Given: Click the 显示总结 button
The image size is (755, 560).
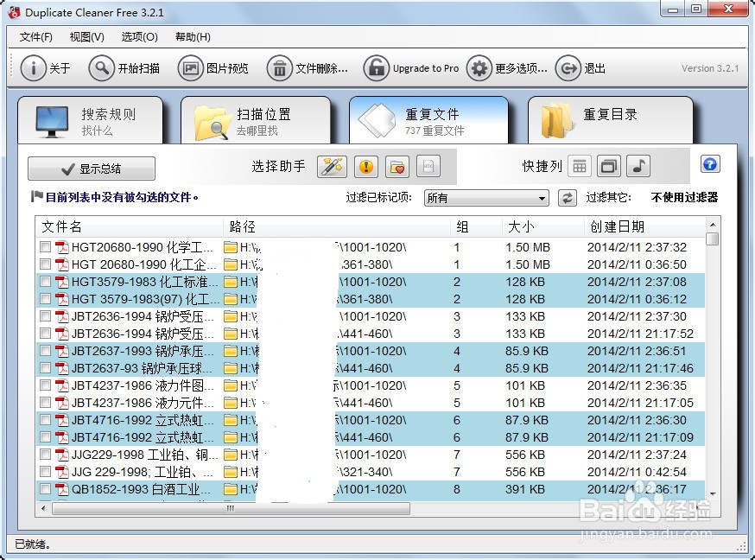Looking at the screenshot, I should point(92,169).
